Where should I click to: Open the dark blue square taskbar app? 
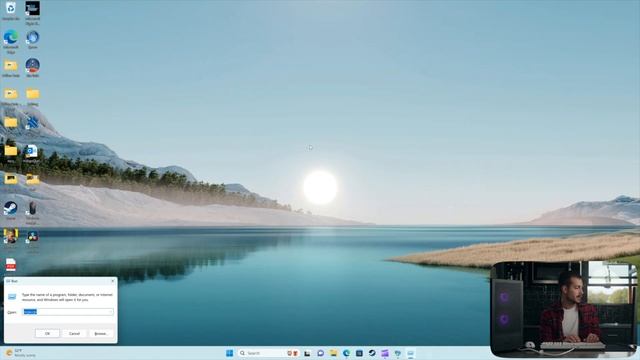(x=359, y=353)
